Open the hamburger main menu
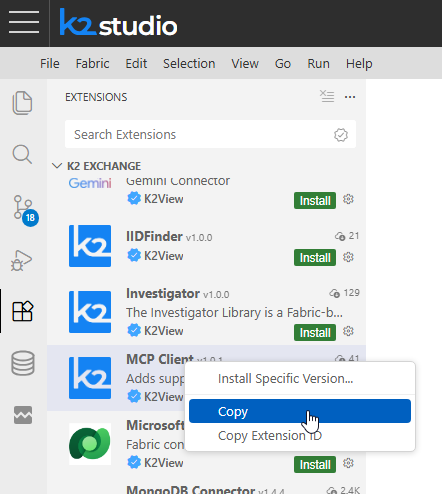Viewport: 442px width, 494px height. click(24, 22)
